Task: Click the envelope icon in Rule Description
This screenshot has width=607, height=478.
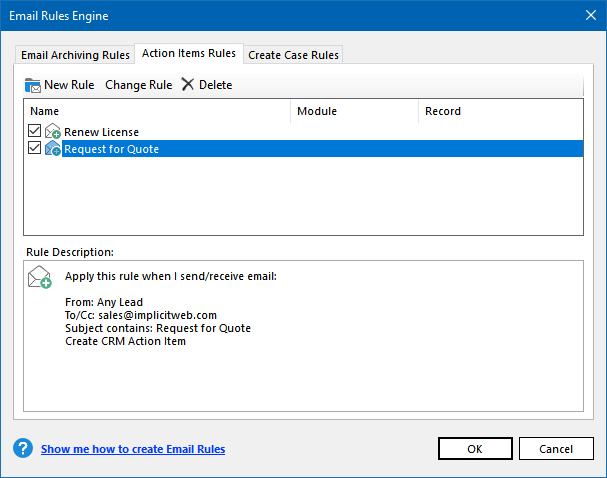Action: (40, 277)
